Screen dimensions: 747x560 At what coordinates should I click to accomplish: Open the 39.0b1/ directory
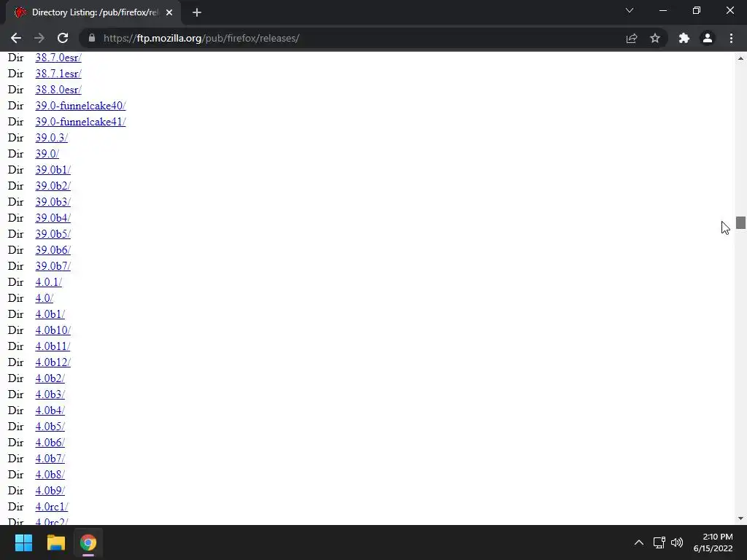(x=53, y=170)
